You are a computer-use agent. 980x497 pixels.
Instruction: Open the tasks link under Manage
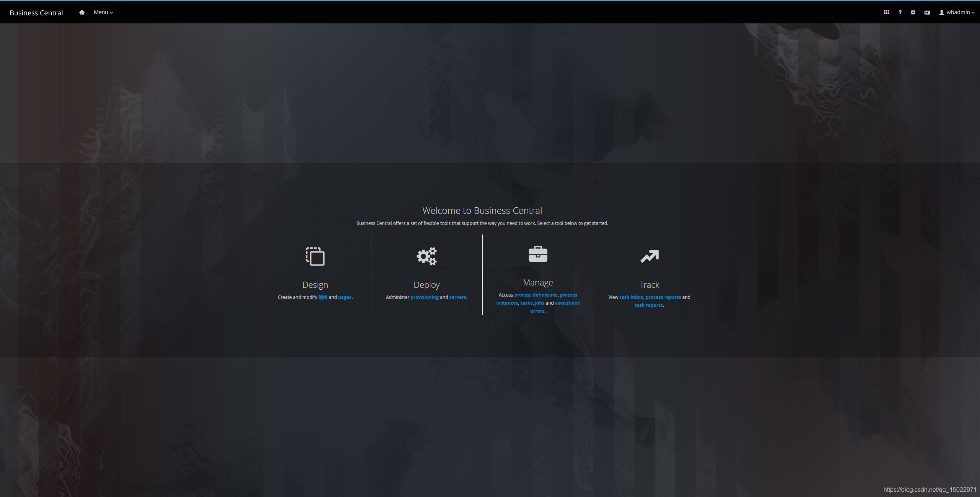point(526,303)
